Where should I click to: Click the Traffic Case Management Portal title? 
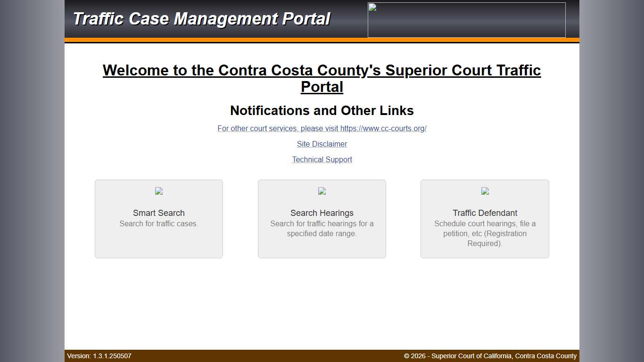[202, 19]
